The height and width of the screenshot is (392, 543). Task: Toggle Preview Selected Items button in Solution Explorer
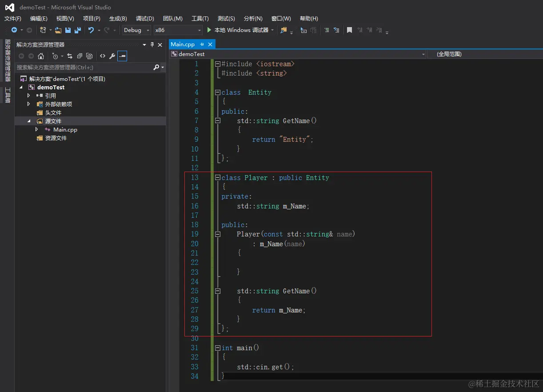122,56
